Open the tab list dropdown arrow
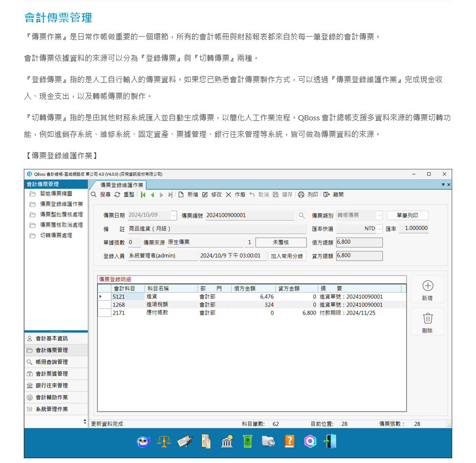The height and width of the screenshot is (463, 476). 443,185
